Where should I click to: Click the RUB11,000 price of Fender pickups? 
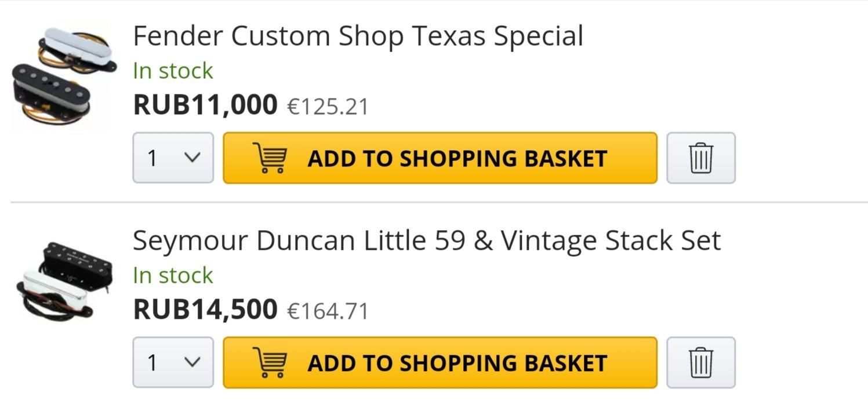tap(205, 105)
